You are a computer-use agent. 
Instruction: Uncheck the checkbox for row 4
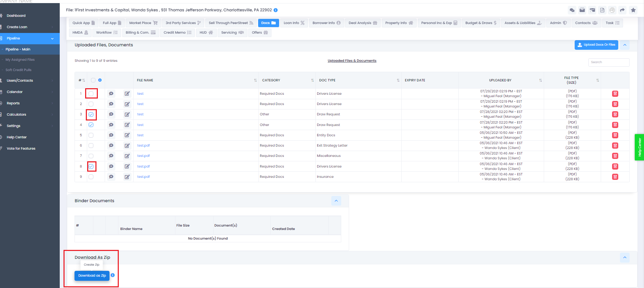click(x=91, y=125)
